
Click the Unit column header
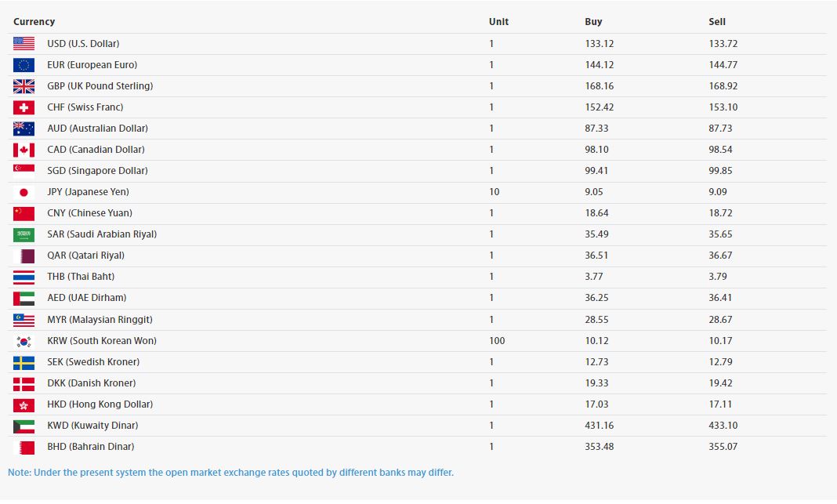[x=498, y=22]
